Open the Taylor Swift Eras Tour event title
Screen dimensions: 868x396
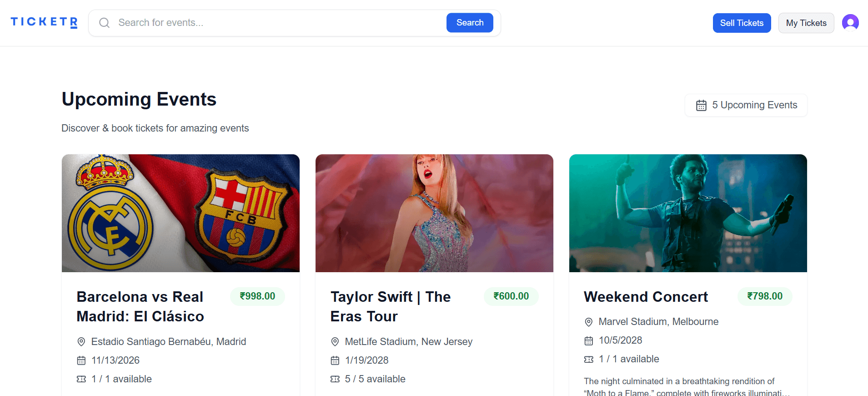coord(390,306)
